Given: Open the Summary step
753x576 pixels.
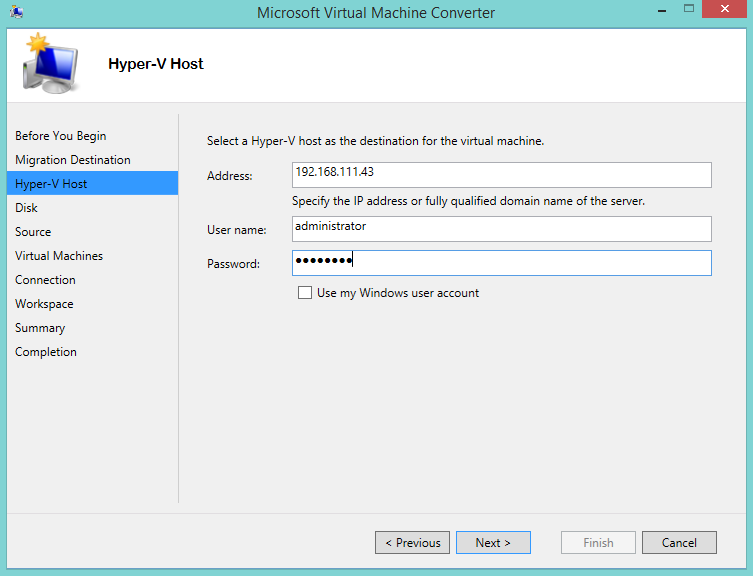Looking at the screenshot, I should click(x=40, y=328).
